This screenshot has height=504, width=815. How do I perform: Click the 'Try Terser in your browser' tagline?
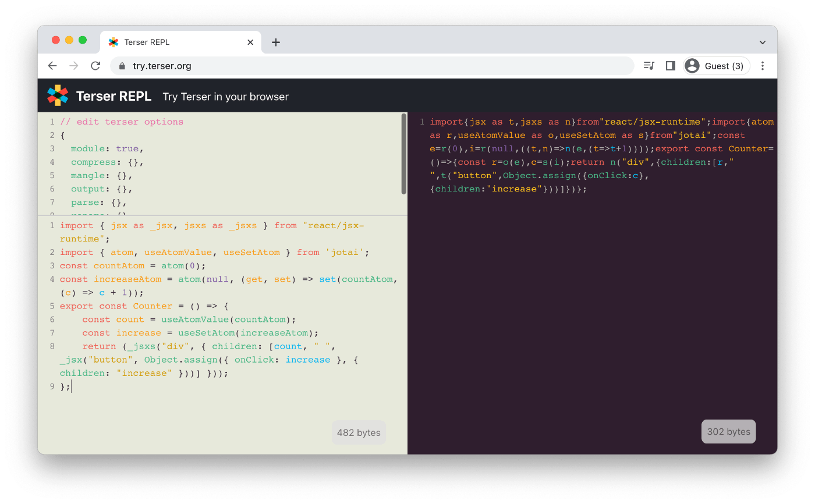tap(226, 97)
